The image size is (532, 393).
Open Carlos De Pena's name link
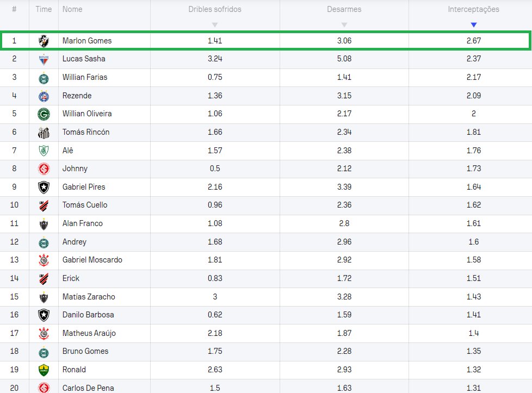click(89, 388)
